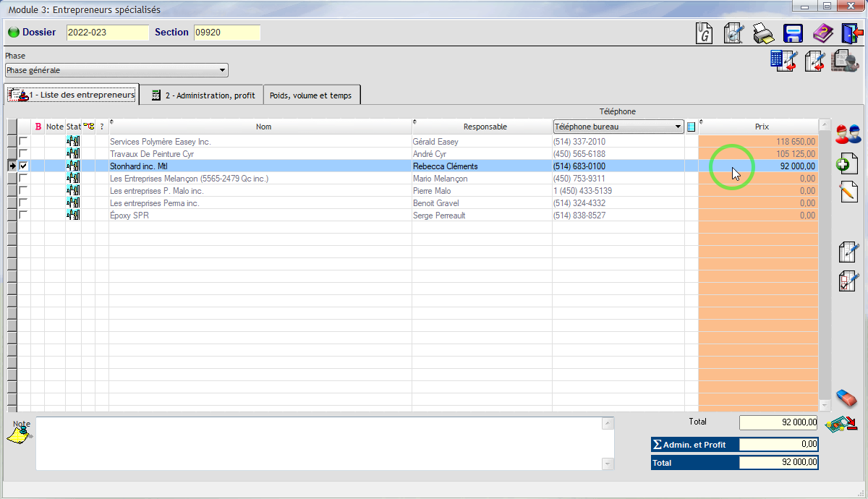Click the exit door icon
Viewport: 868px width, 499px height.
pyautogui.click(x=851, y=33)
